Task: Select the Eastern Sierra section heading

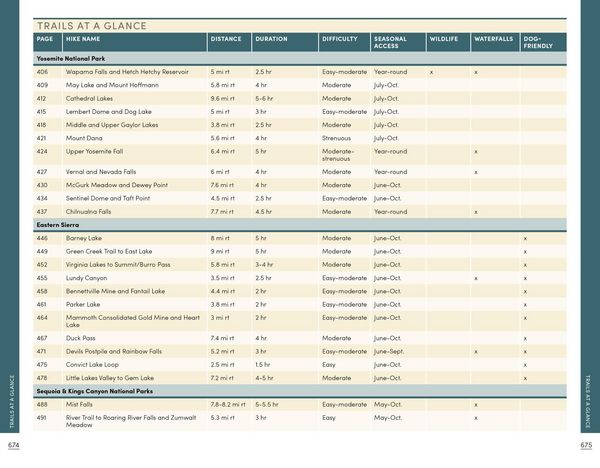Action: 58,225
